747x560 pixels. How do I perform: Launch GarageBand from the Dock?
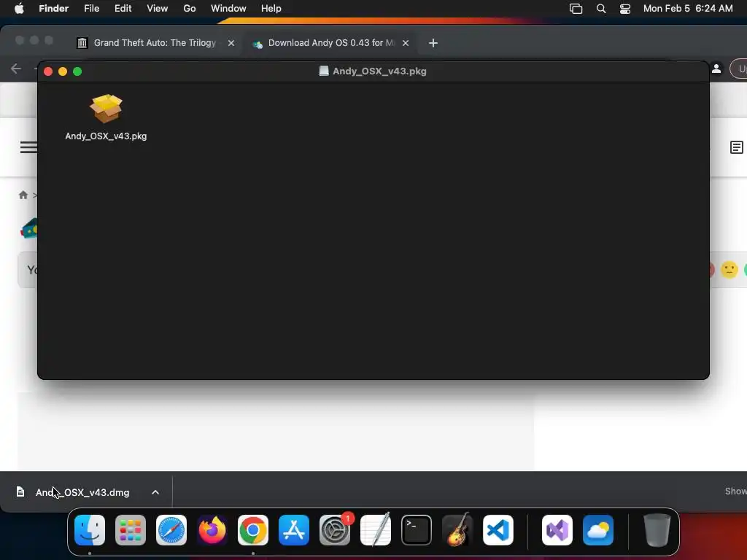click(457, 530)
